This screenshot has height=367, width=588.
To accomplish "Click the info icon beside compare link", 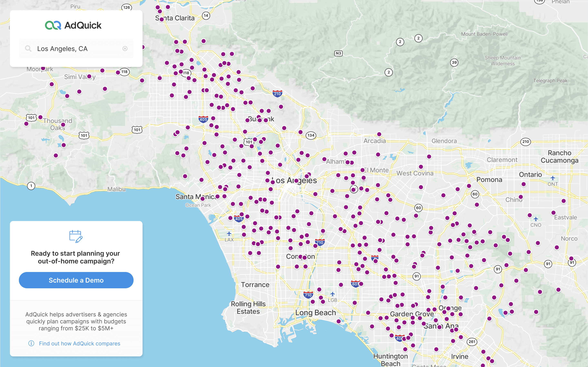I will [x=31, y=343].
